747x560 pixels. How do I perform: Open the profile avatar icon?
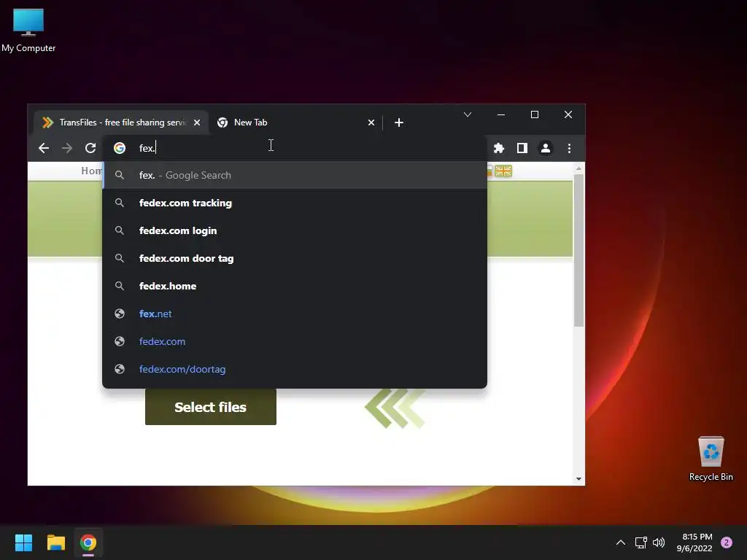pyautogui.click(x=546, y=148)
